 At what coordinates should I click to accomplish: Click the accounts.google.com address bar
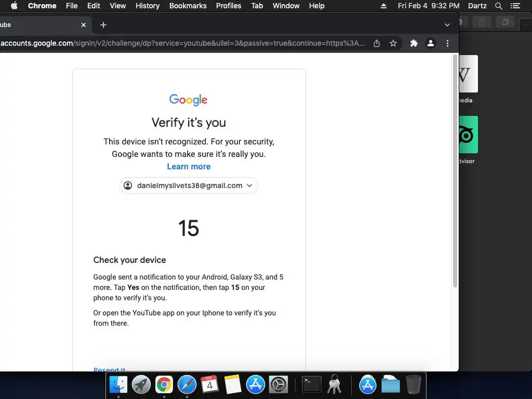182,43
